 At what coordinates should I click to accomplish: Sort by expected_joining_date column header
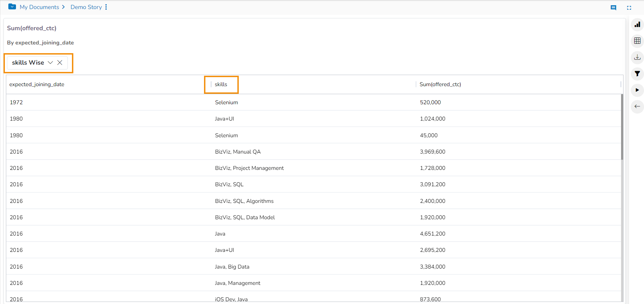click(x=37, y=84)
